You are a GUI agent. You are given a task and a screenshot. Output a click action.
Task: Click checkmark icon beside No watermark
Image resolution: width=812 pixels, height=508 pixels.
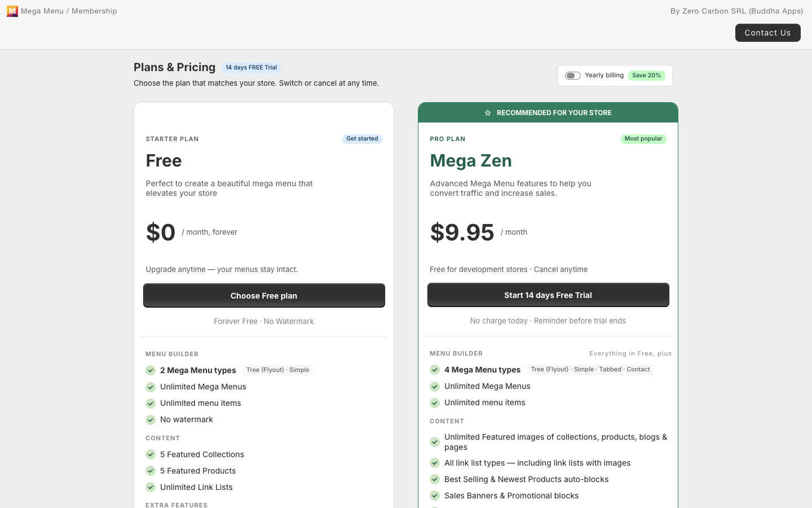click(x=151, y=420)
